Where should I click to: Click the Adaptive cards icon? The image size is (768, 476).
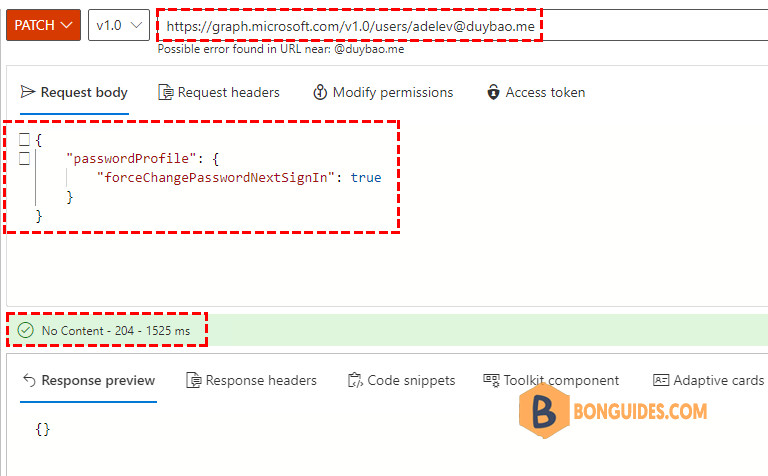pyautogui.click(x=661, y=380)
